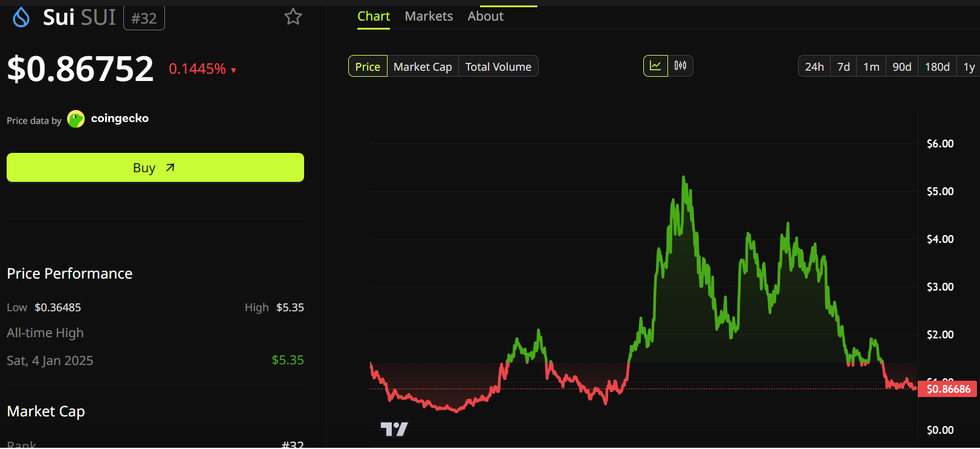Click the red current price label $0.86686
Screen dimensions: 980x449
click(947, 389)
